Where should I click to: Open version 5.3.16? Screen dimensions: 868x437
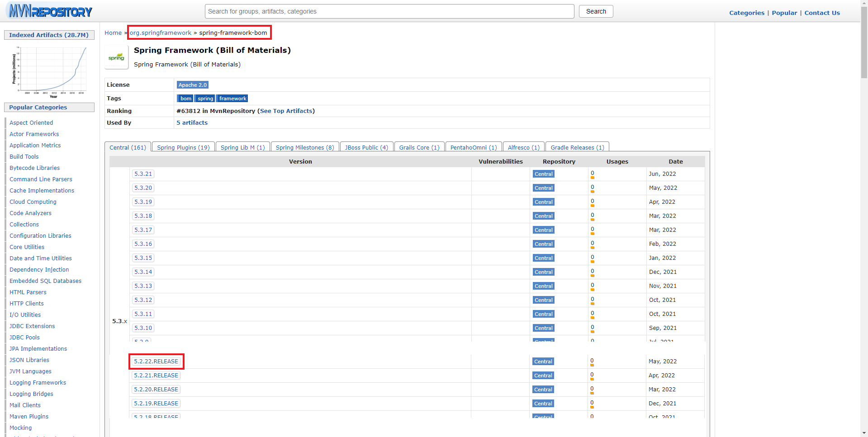143,244
